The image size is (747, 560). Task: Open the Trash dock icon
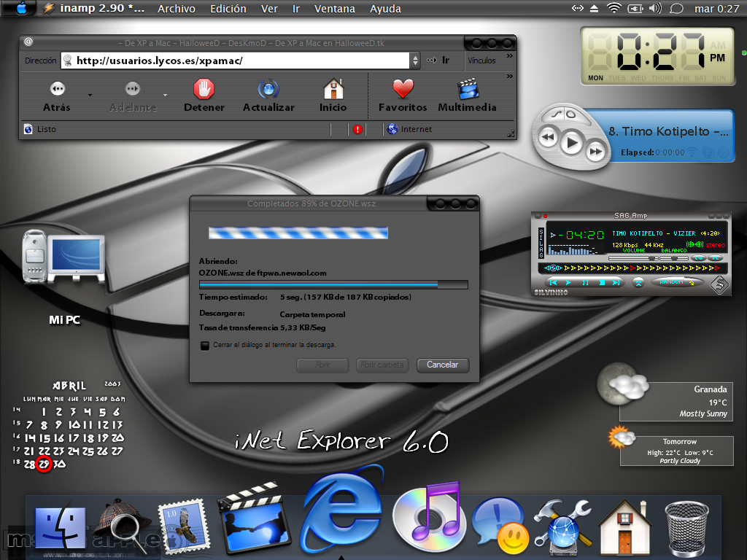[x=686, y=529]
